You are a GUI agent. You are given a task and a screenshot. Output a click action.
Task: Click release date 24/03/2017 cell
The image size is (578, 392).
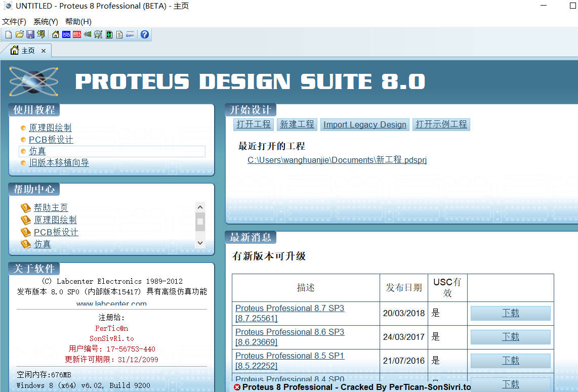404,337
